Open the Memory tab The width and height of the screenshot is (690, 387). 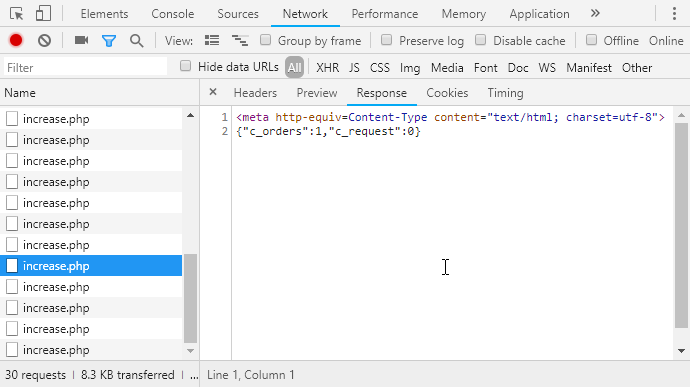coord(464,14)
